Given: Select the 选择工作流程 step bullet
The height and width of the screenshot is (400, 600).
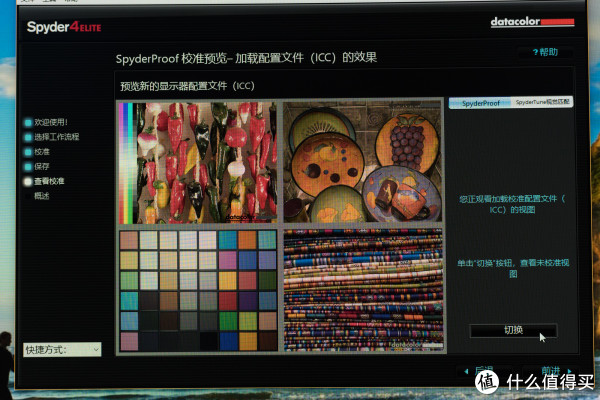Looking at the screenshot, I should [27, 137].
